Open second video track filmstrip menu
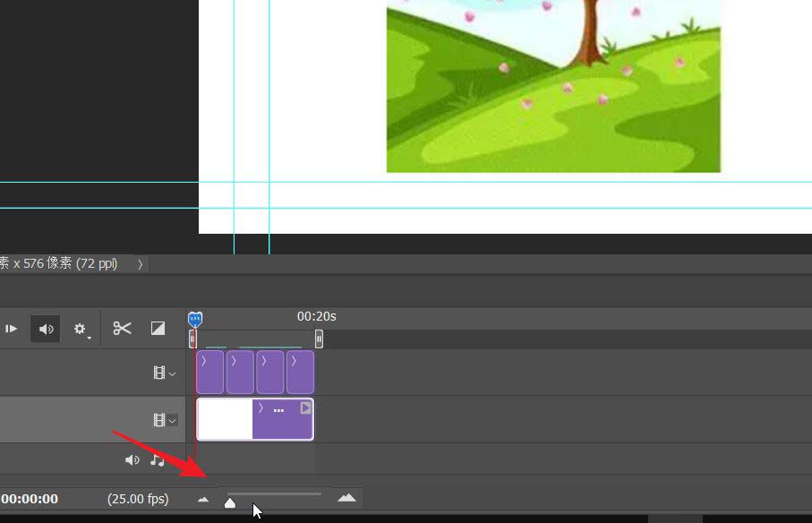This screenshot has width=812, height=523. tap(165, 420)
